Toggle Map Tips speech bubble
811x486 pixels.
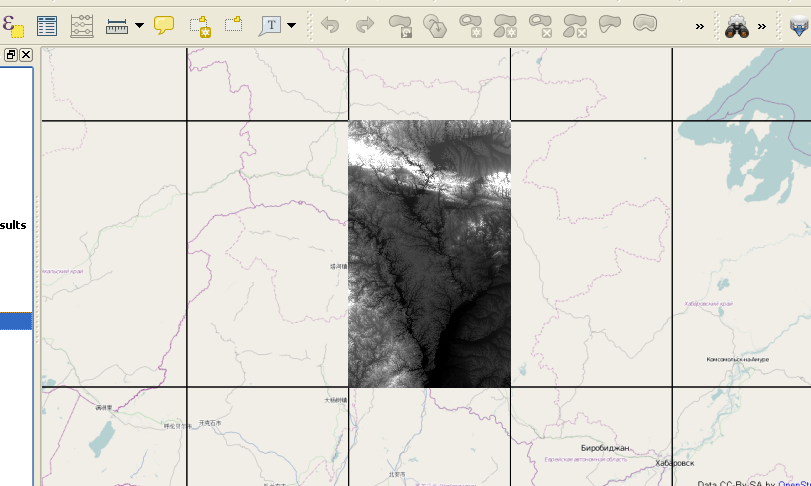pyautogui.click(x=164, y=25)
